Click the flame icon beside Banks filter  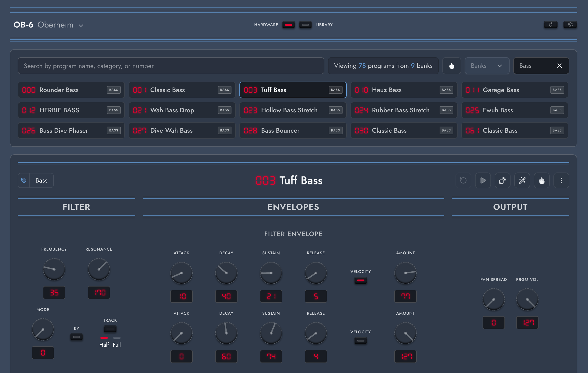click(x=451, y=66)
